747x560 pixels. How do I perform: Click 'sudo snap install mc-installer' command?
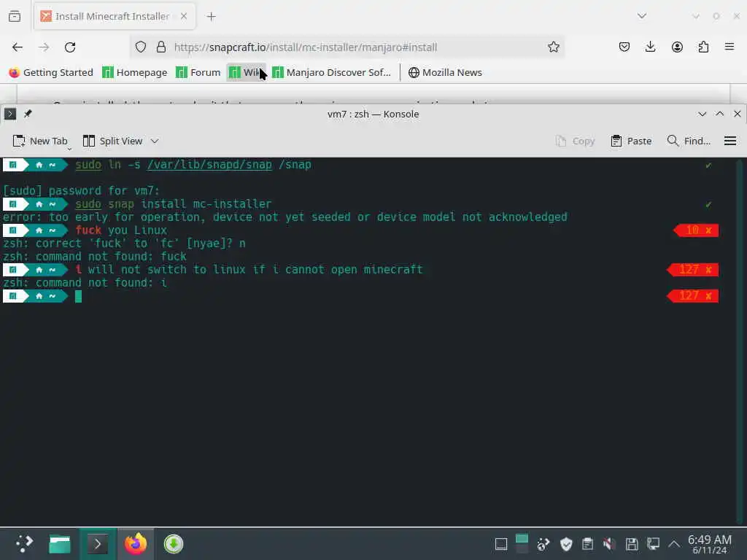tap(173, 204)
